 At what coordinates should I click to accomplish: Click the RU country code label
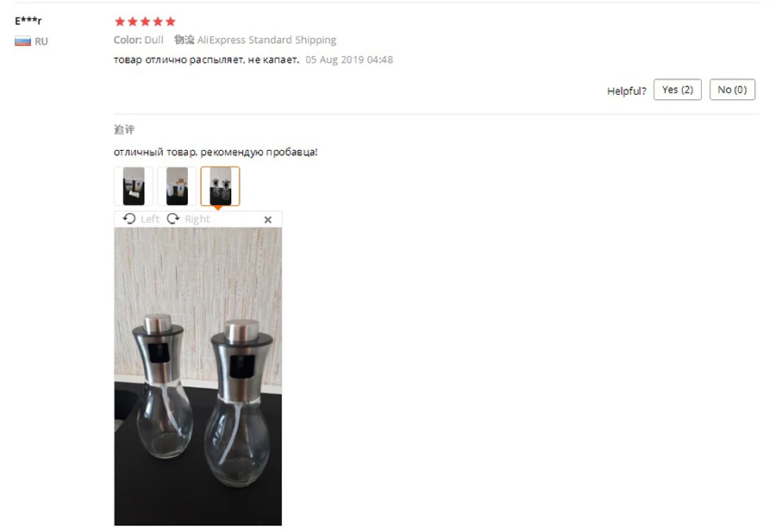(41, 41)
